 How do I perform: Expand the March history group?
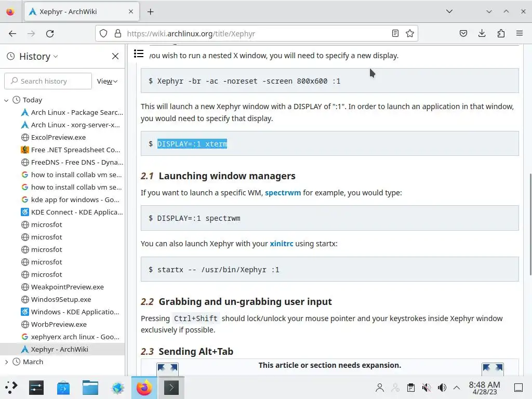click(x=6, y=362)
